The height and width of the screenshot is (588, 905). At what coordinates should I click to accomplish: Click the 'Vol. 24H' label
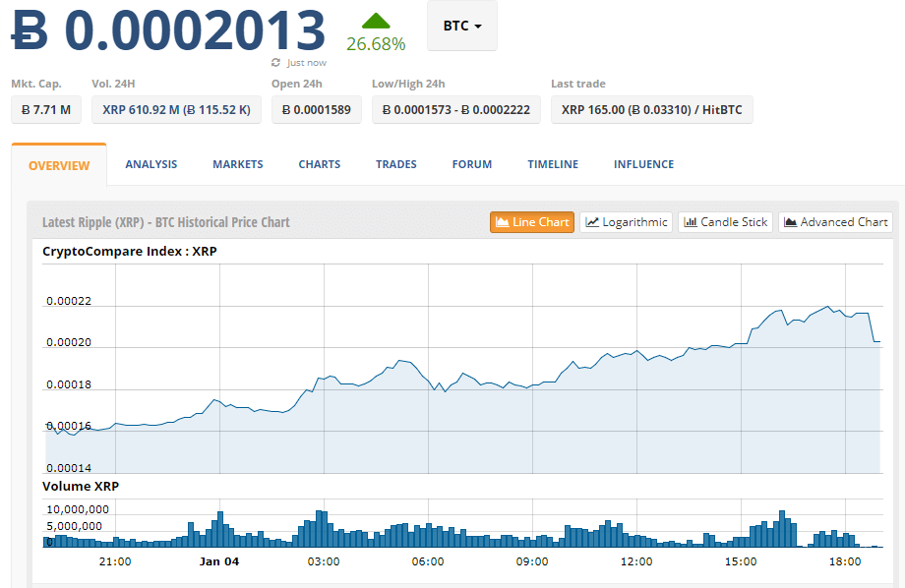113,84
